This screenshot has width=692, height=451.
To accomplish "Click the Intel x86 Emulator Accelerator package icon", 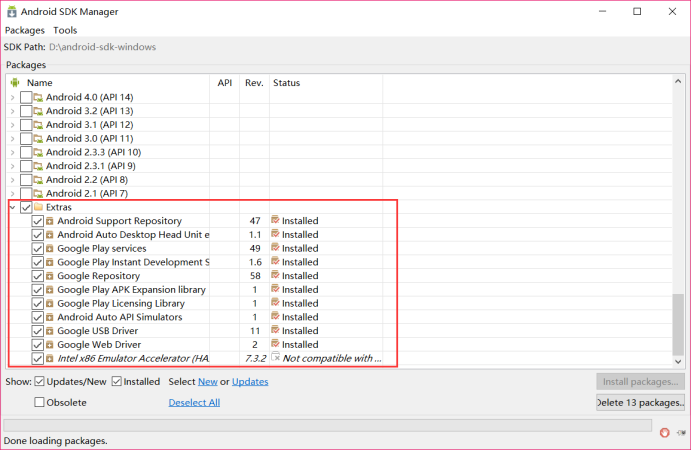I will pos(50,359).
